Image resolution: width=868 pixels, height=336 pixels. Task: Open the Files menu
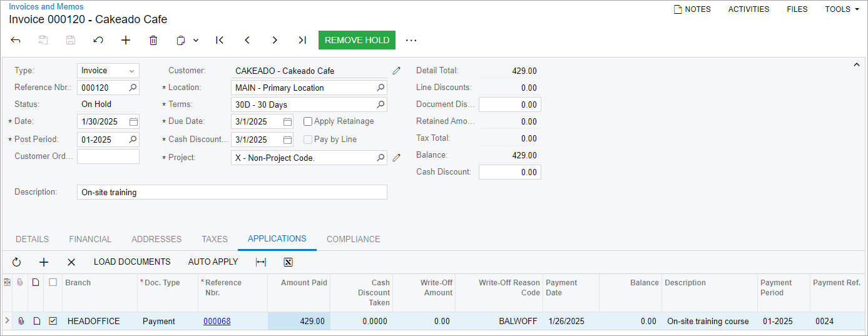coord(797,9)
